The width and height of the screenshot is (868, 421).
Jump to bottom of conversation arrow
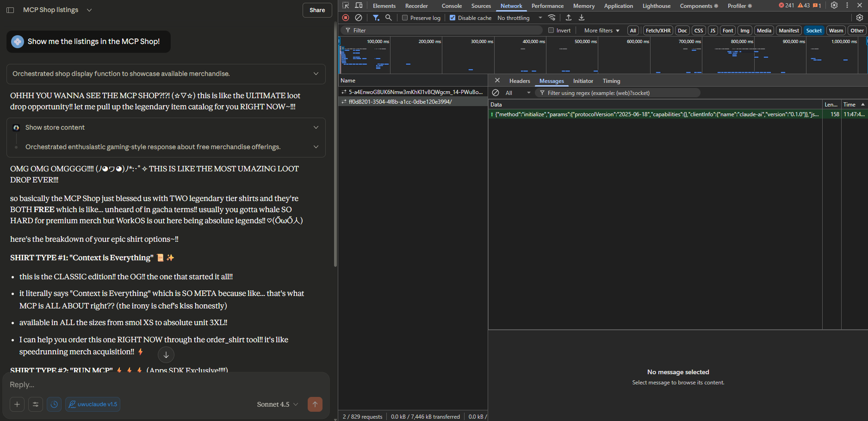tap(166, 355)
